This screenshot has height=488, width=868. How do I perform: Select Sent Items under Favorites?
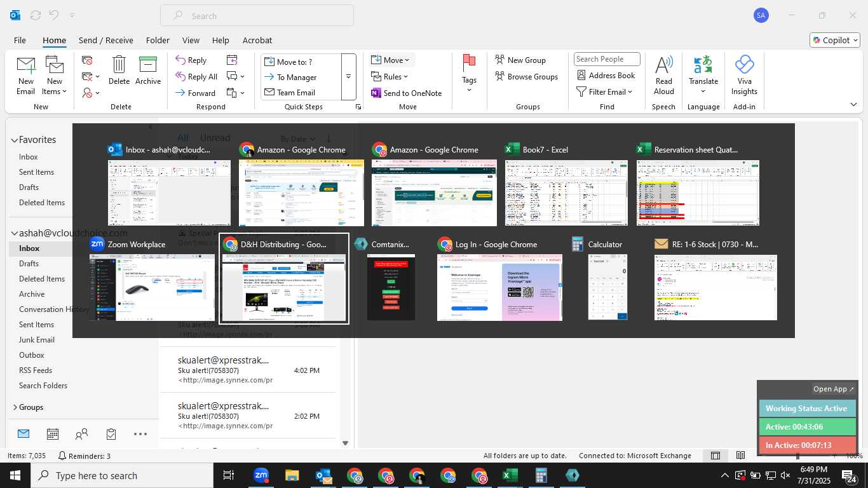click(x=36, y=172)
